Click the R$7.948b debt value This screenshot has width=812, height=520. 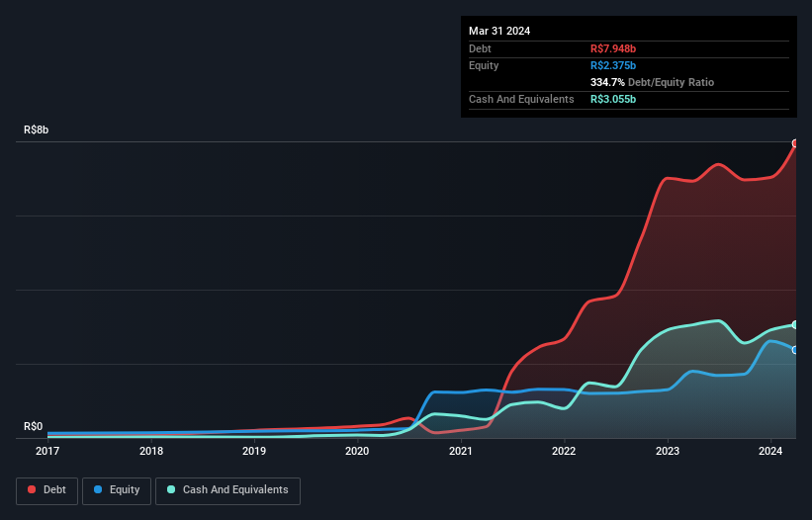point(613,48)
